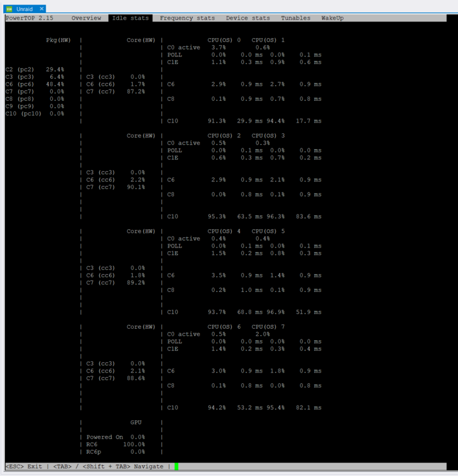Click the RC6p 0.0% row

click(116, 452)
